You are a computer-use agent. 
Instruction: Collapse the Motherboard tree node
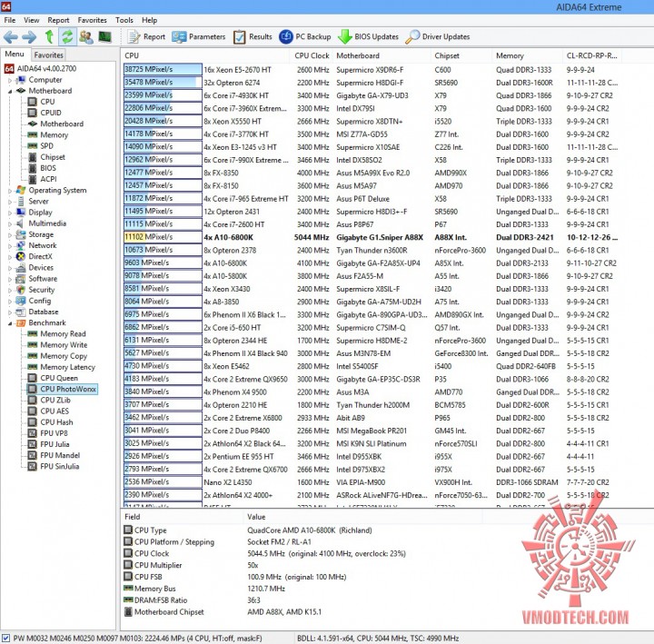pos(10,91)
